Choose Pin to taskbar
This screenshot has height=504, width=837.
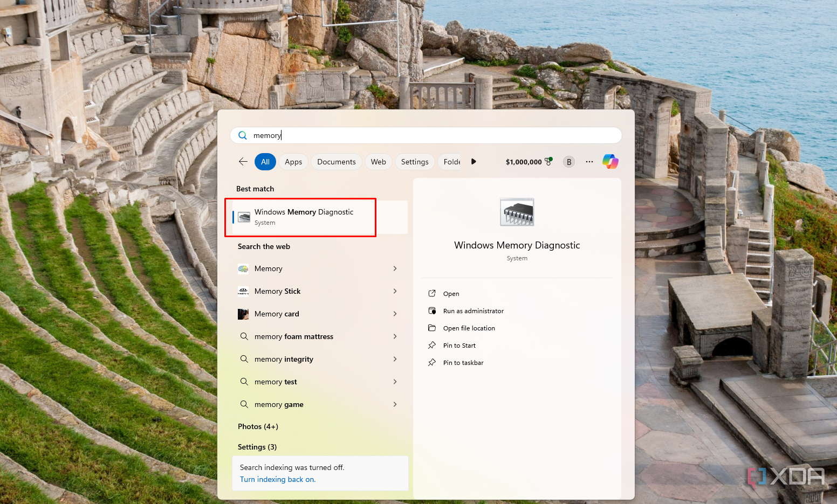point(463,363)
